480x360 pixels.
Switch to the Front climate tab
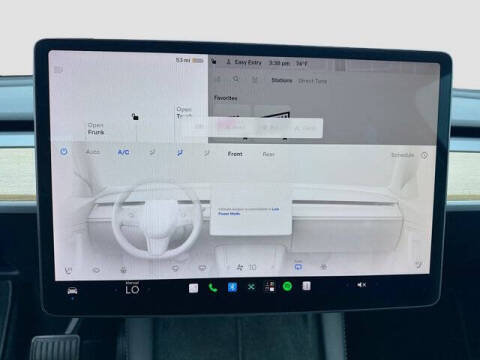click(x=235, y=154)
